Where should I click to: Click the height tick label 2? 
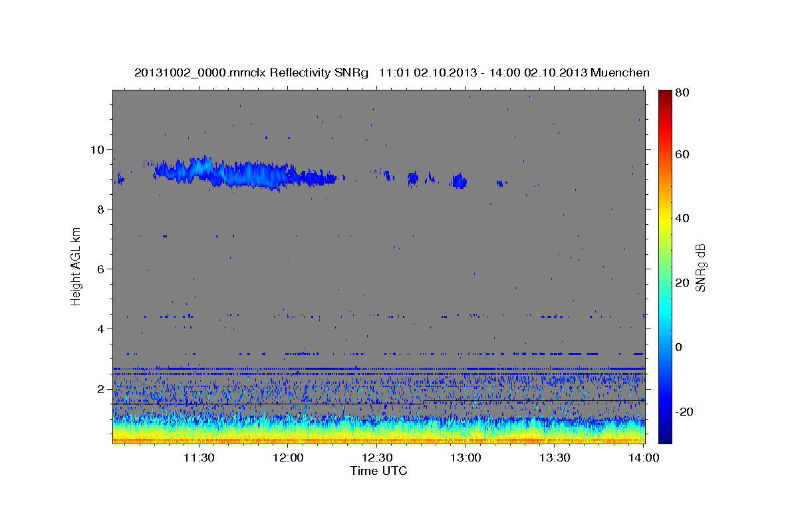[x=101, y=388]
